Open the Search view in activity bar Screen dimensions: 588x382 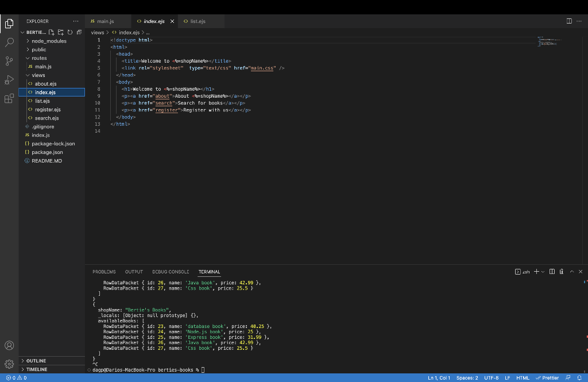(x=9, y=43)
